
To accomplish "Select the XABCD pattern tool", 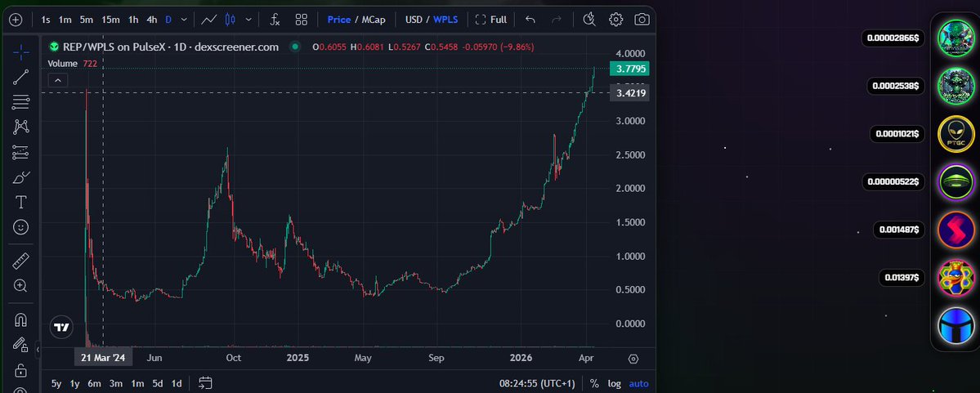I will pyautogui.click(x=20, y=127).
